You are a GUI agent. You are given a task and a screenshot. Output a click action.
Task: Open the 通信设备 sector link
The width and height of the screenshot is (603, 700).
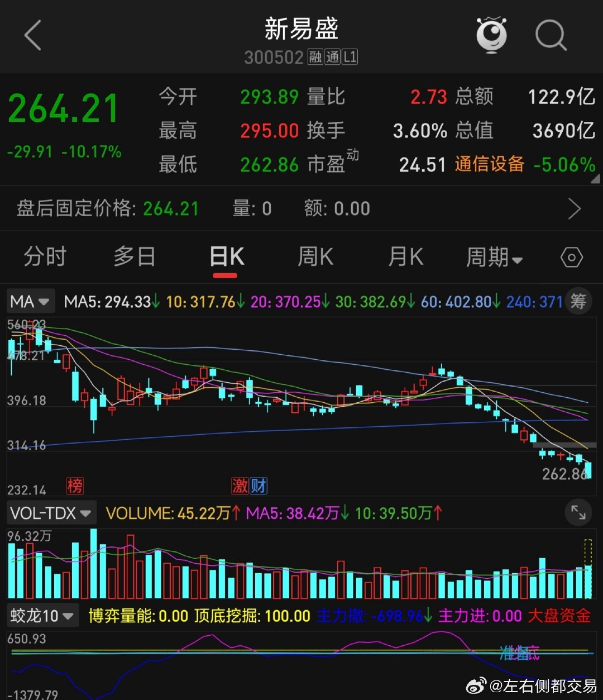coord(490,164)
